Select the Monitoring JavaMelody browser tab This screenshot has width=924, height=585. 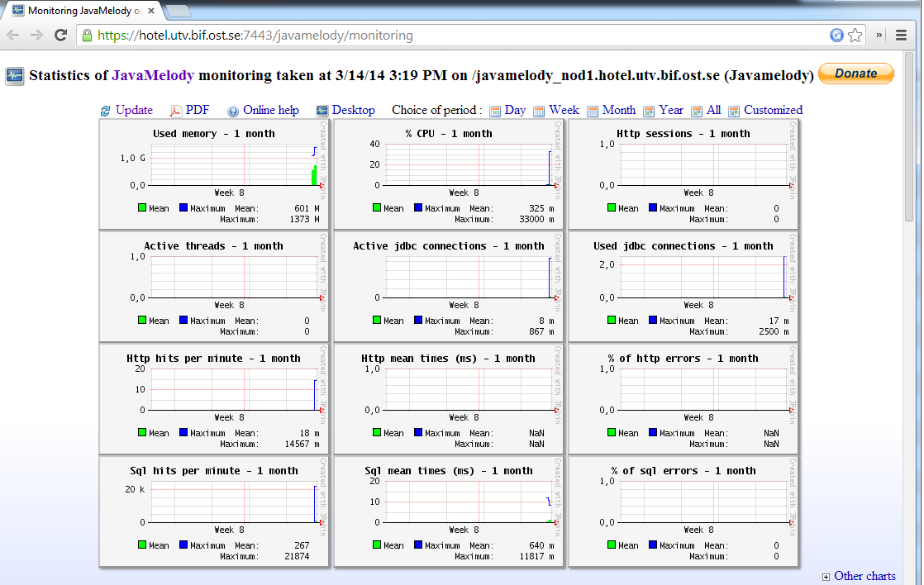click(83, 11)
